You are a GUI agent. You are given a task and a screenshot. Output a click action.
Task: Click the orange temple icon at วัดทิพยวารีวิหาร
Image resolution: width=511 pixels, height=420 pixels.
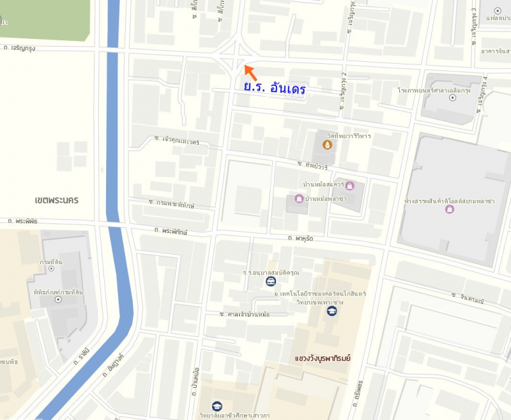(327, 144)
